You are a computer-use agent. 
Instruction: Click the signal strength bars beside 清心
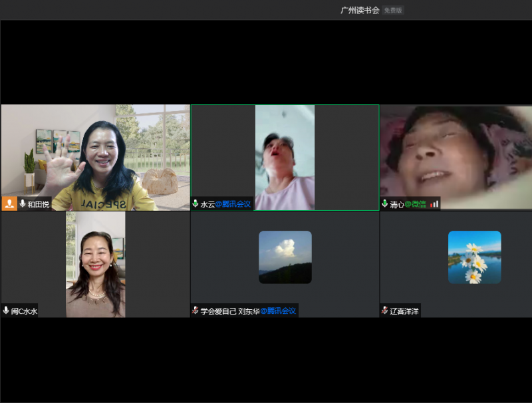(x=435, y=203)
